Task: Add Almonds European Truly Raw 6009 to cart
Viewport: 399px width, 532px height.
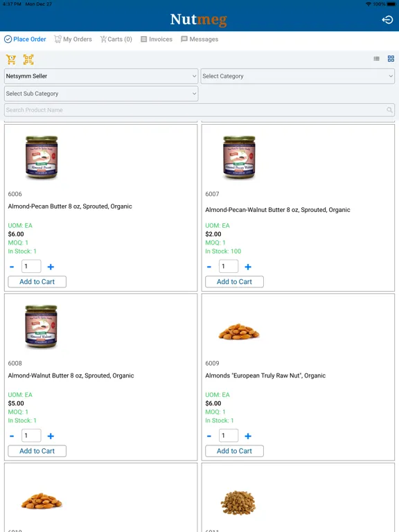Action: pyautogui.click(x=234, y=451)
